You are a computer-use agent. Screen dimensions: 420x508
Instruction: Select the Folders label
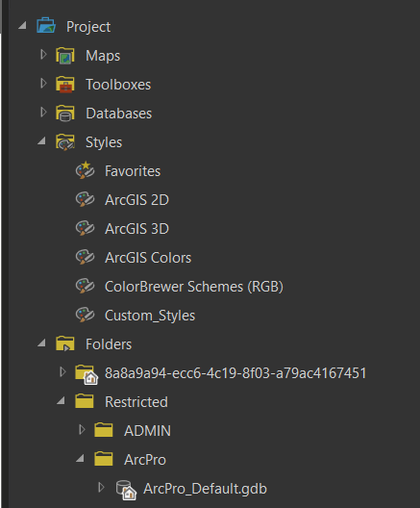coord(109,344)
